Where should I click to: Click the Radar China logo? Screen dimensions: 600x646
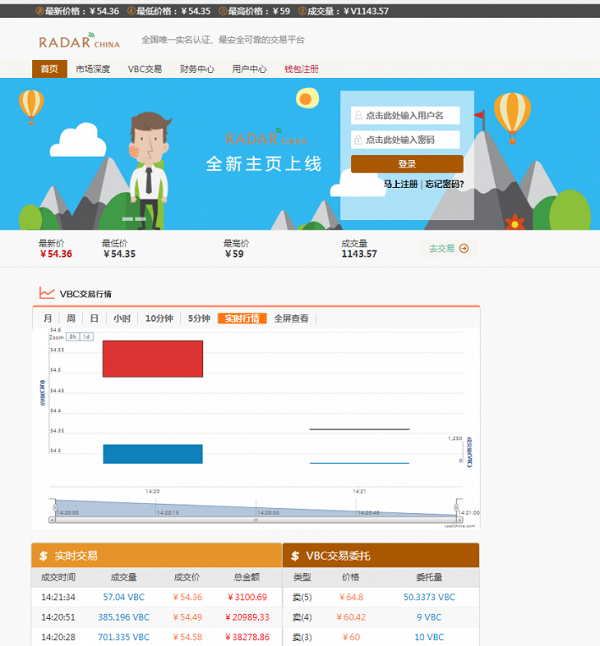79,41
